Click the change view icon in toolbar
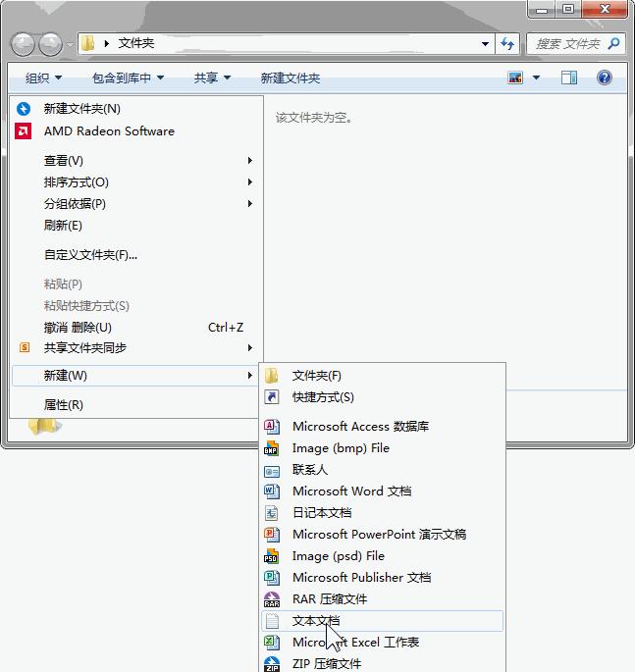 (515, 78)
